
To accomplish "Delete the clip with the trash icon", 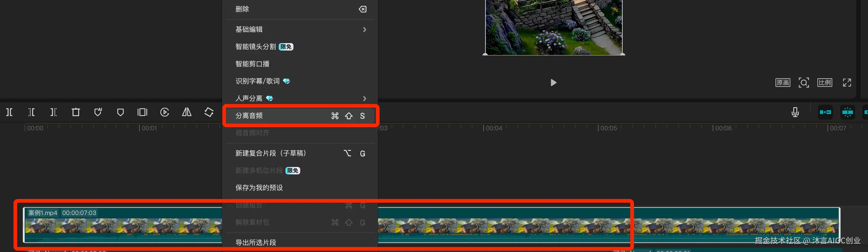I will click(x=76, y=112).
